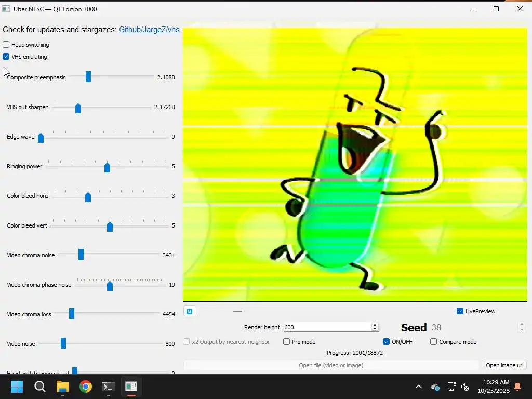The image size is (532, 399).
Task: Maximize the Über NTSC window
Action: (x=496, y=9)
